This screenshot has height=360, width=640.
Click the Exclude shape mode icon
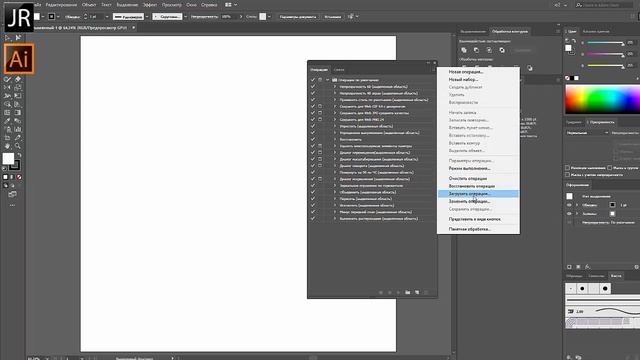pos(502,50)
